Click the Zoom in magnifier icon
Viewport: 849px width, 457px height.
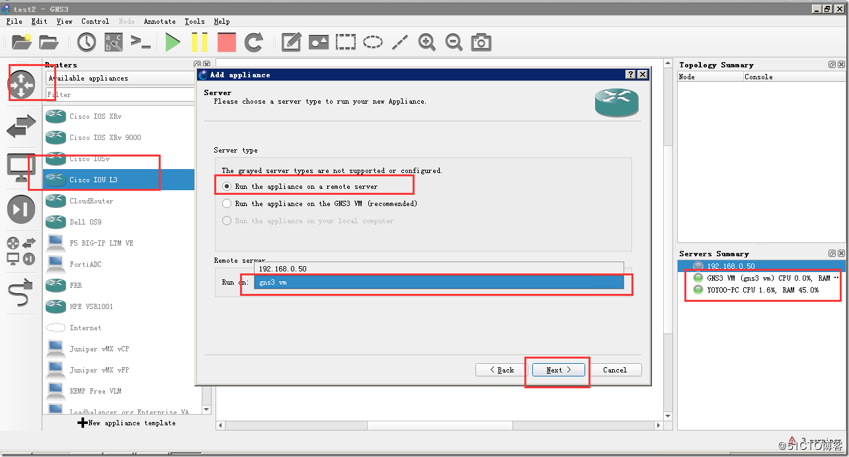[x=427, y=42]
